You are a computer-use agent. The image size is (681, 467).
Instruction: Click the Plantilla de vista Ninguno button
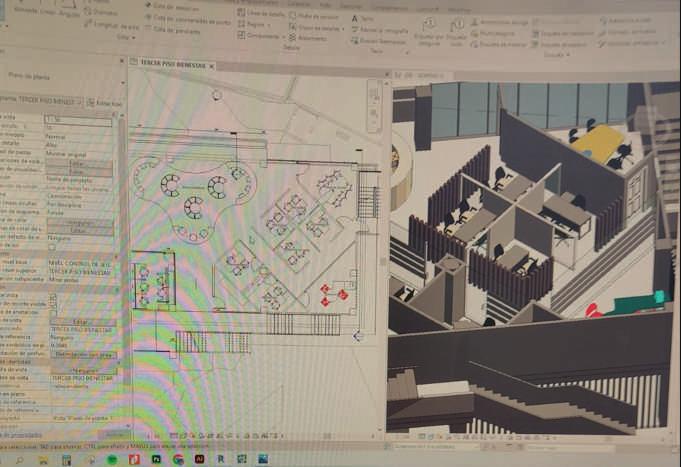click(84, 371)
